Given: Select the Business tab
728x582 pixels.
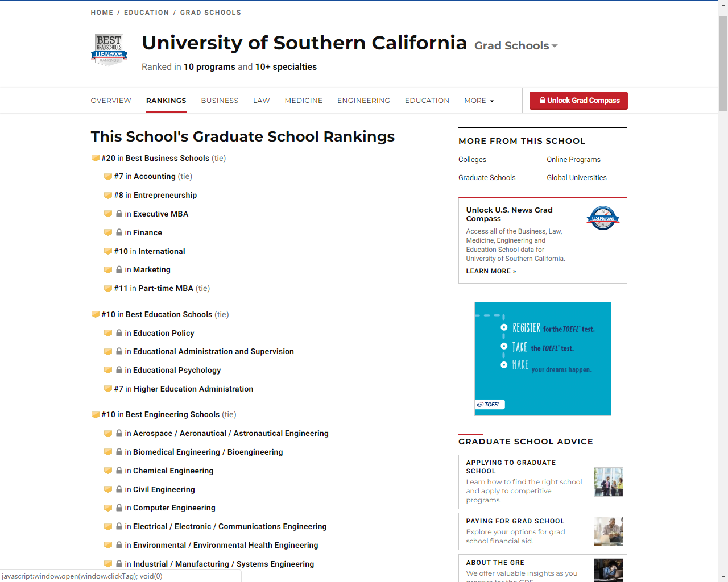Looking at the screenshot, I should pyautogui.click(x=220, y=101).
